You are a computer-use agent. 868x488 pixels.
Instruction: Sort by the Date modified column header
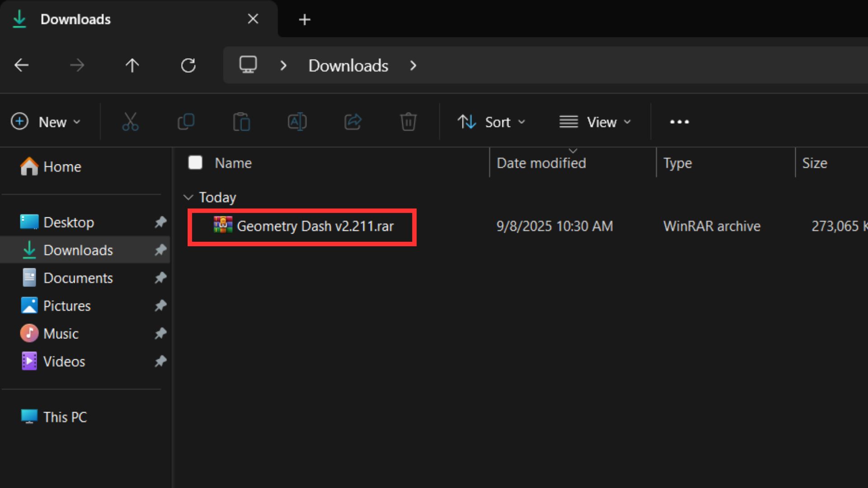[541, 163]
